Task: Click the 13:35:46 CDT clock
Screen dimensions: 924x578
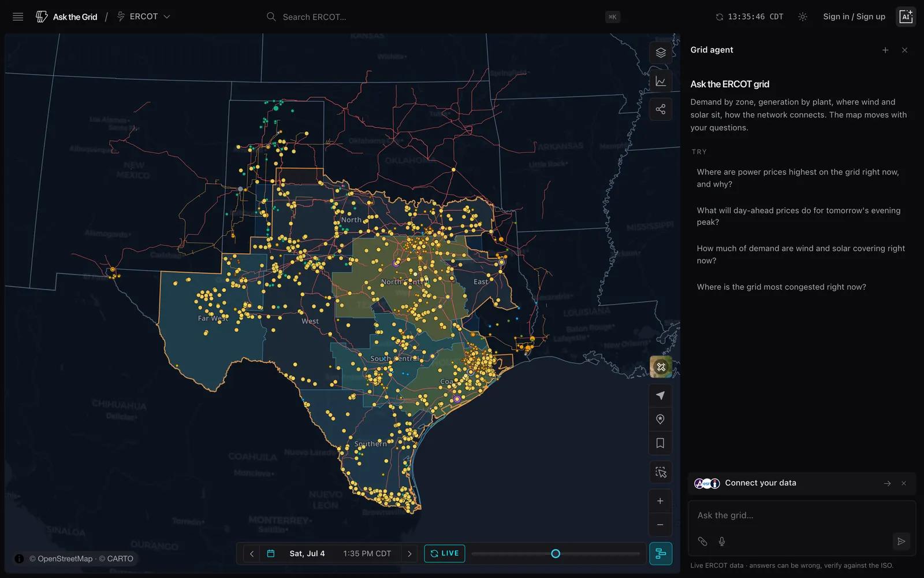Action: (x=755, y=17)
